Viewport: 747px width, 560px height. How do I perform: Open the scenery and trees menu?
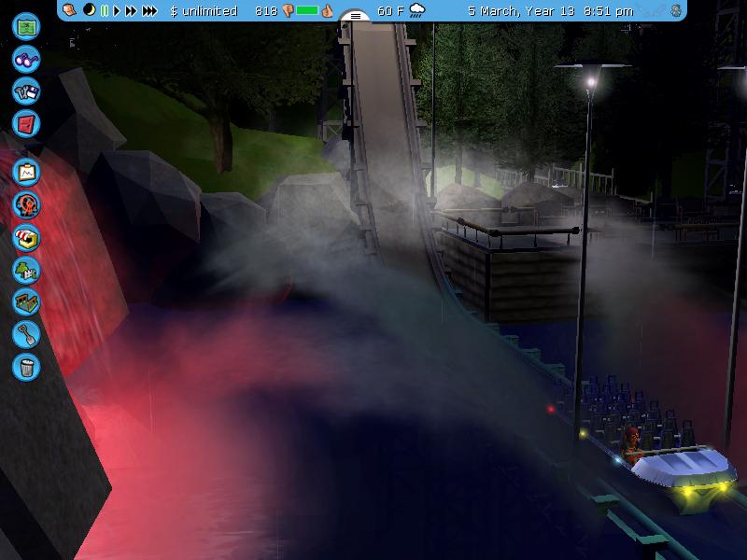point(26,270)
